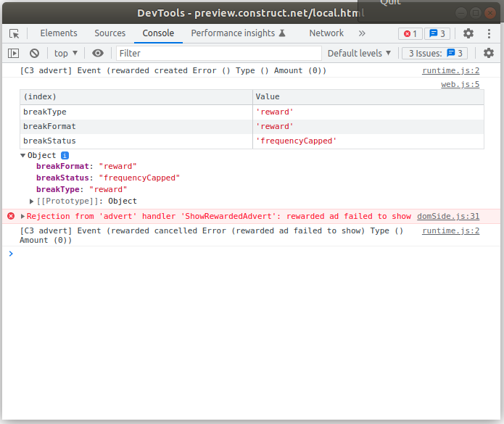The height and width of the screenshot is (424, 504).
Task: Click into the Filter input field
Action: tap(218, 53)
